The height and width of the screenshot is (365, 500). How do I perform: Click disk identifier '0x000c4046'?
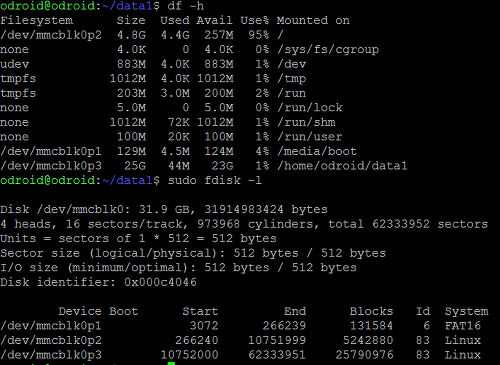tap(160, 282)
